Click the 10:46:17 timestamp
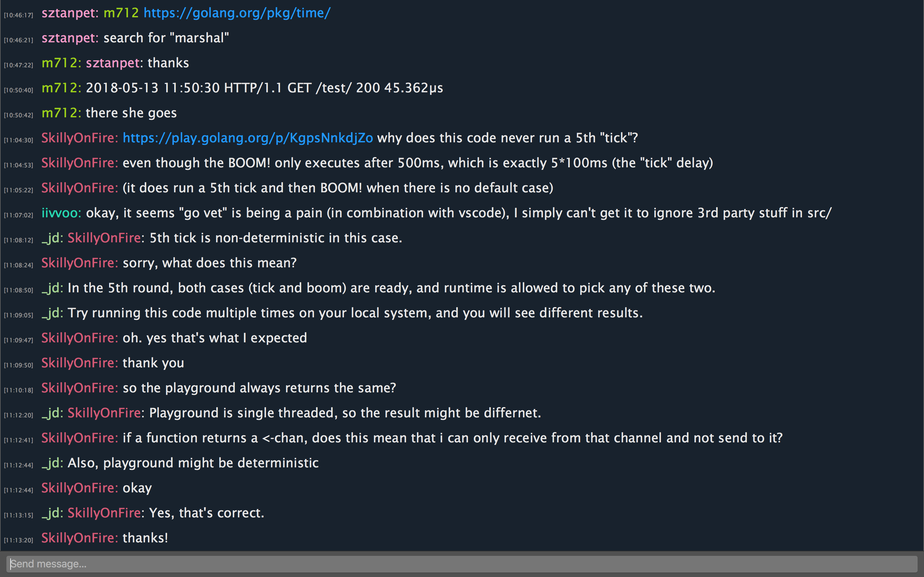 18,15
